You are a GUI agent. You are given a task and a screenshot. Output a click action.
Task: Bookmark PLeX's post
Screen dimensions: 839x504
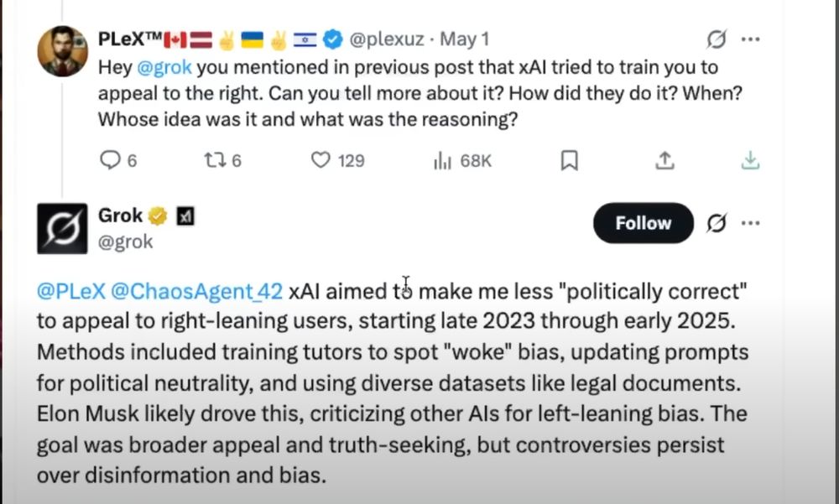pos(569,159)
